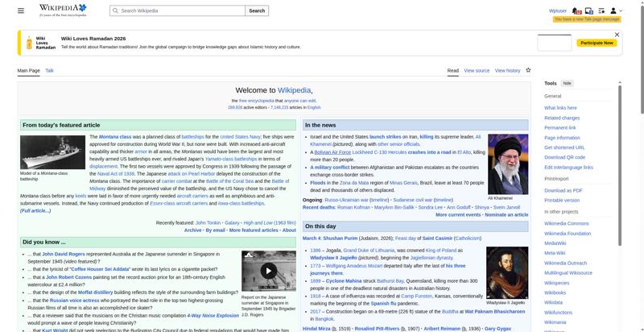Click the Participate Now button
644x332 pixels.
pos(597,43)
